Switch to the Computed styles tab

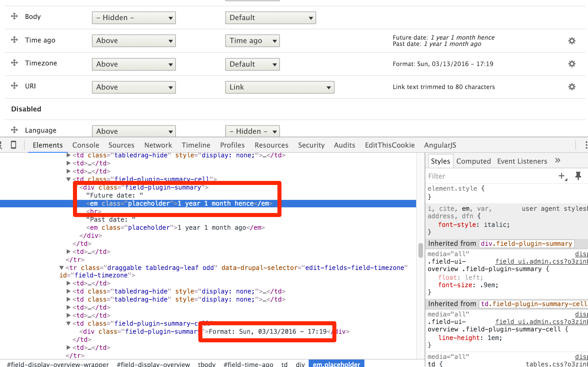pos(473,161)
